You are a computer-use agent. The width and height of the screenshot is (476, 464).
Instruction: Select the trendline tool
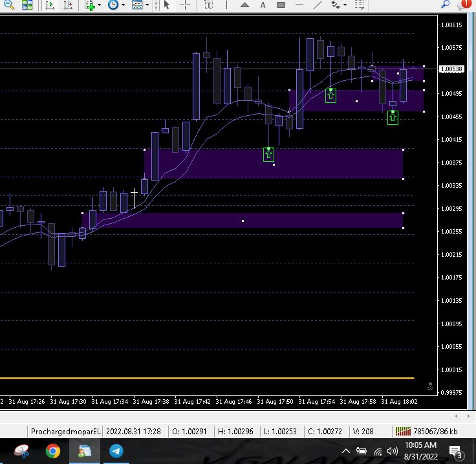click(318, 5)
